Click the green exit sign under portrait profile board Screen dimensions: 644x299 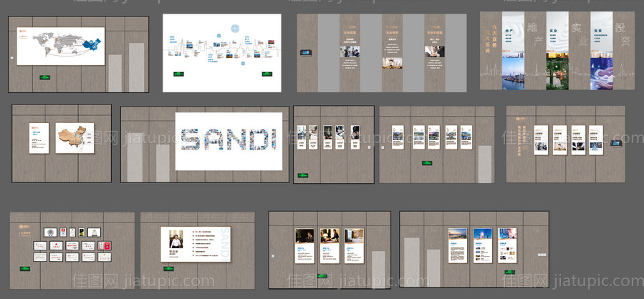(170, 268)
